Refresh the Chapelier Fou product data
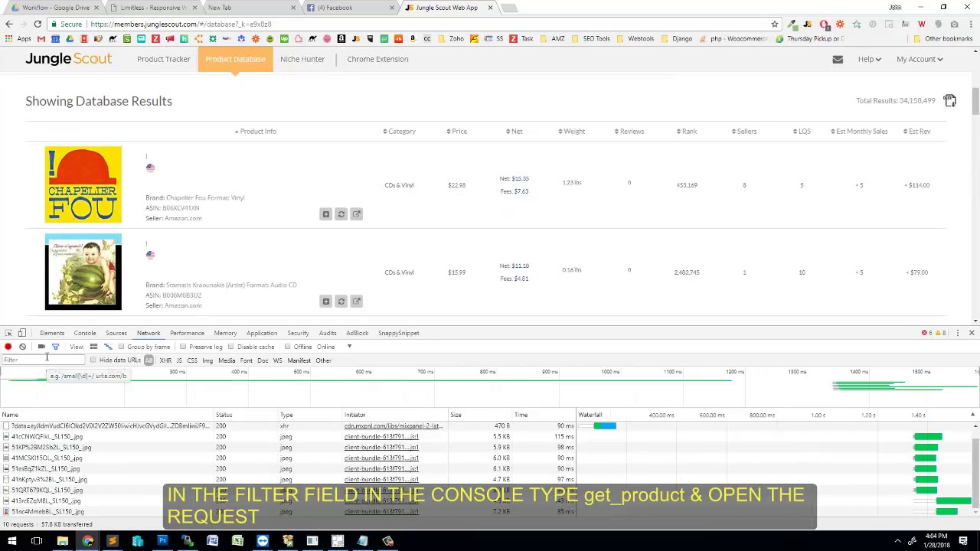 coord(341,214)
